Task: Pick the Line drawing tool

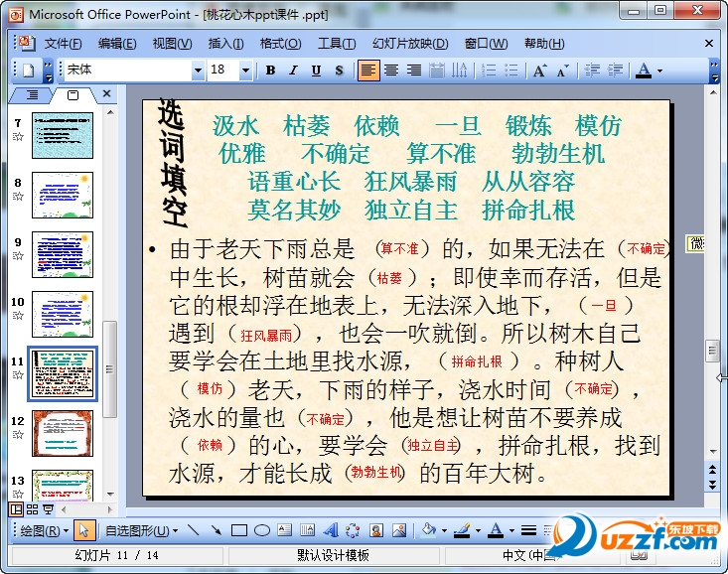Action: coord(193,530)
